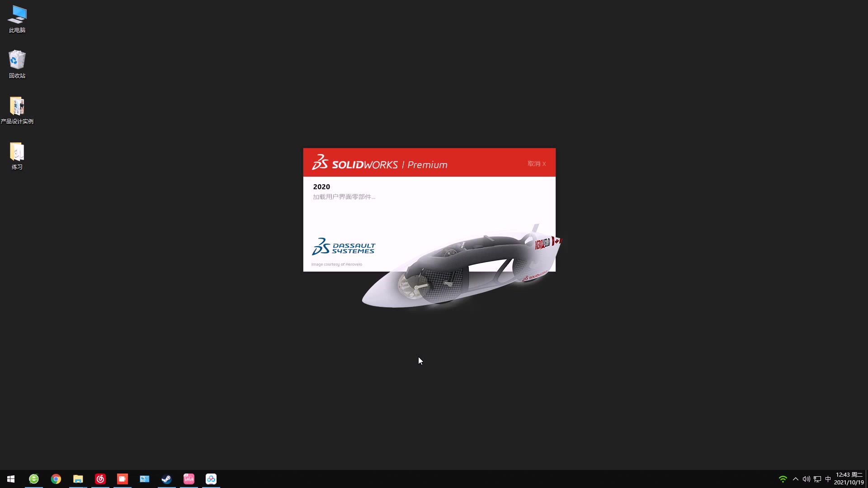Open Steam from the taskbar

[x=167, y=479]
